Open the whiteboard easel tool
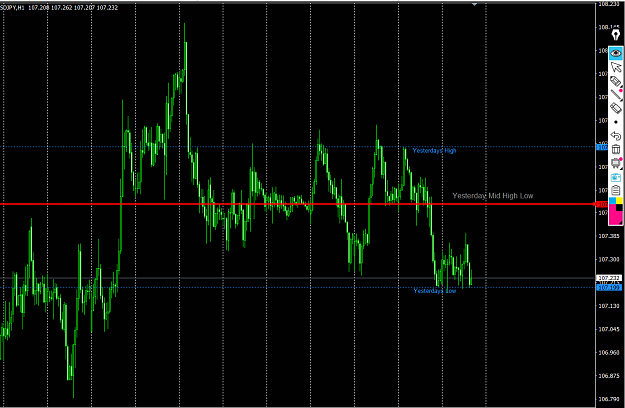This screenshot has height=408, width=625. (616, 163)
